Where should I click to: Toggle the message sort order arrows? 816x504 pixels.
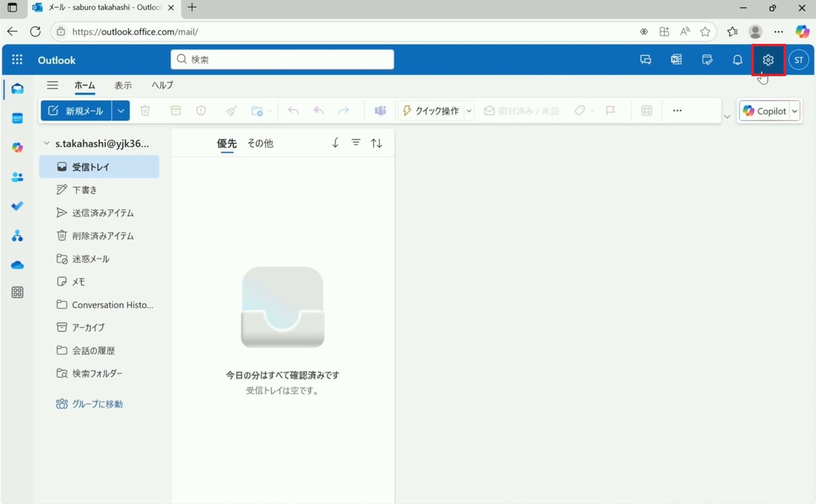click(x=376, y=143)
